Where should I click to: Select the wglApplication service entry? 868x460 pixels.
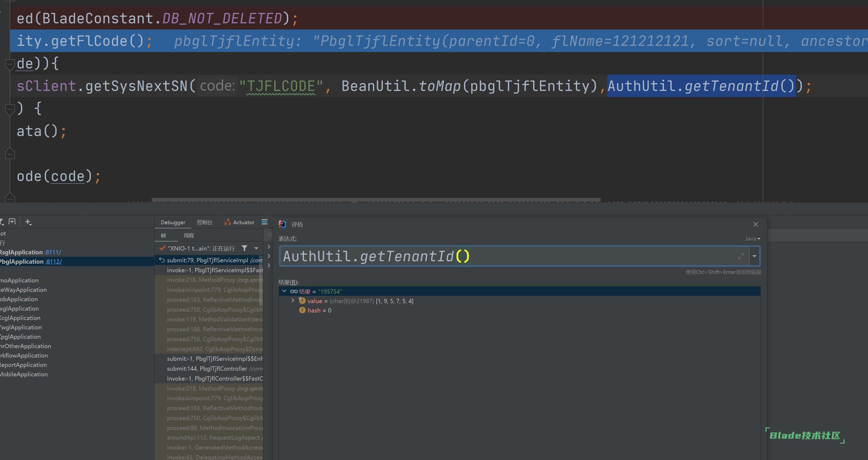point(21,327)
